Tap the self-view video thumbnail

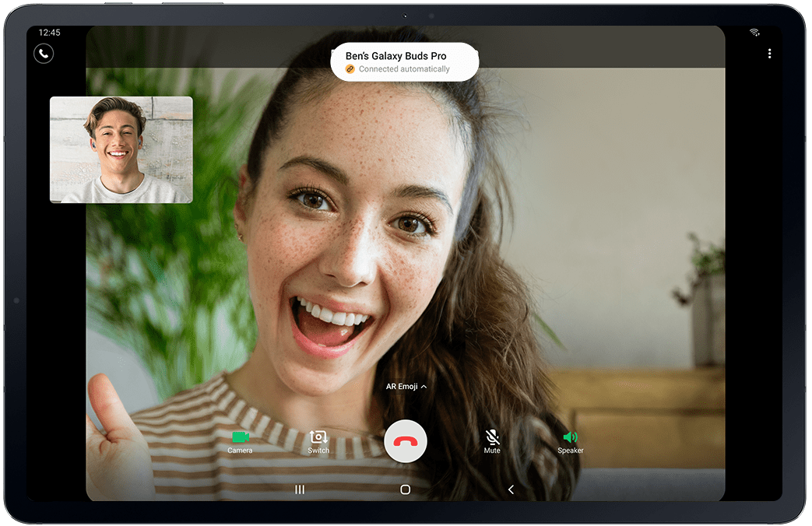tap(121, 149)
